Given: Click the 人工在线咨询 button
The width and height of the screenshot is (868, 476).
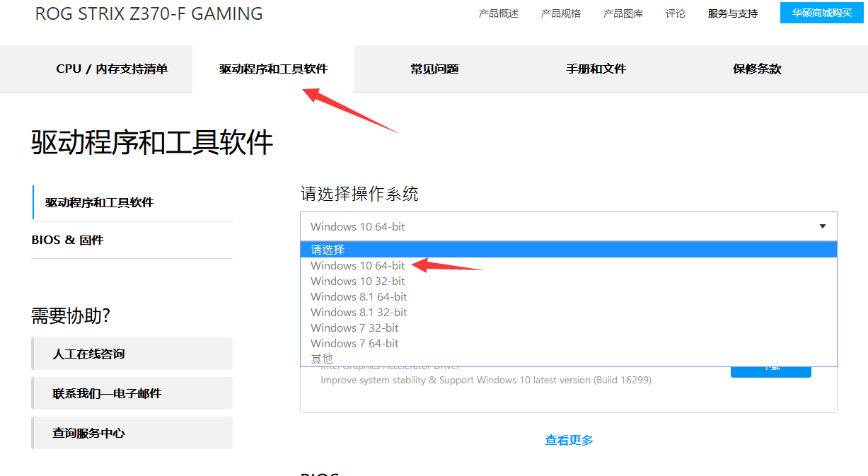Looking at the screenshot, I should 132,354.
